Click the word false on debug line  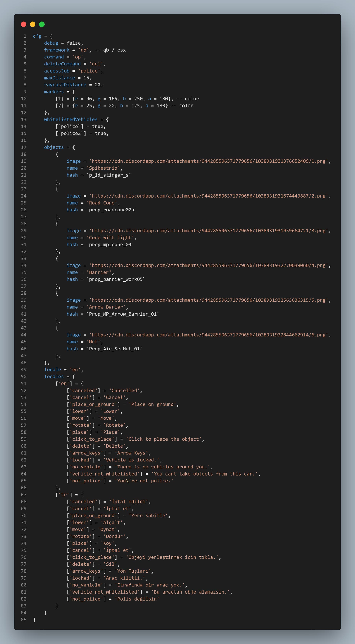point(74,43)
